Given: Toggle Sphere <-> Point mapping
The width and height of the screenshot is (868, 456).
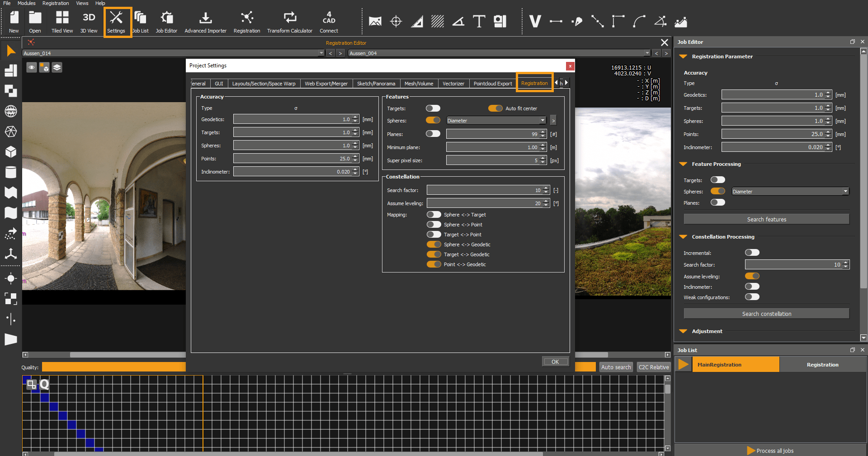Looking at the screenshot, I should pyautogui.click(x=434, y=224).
